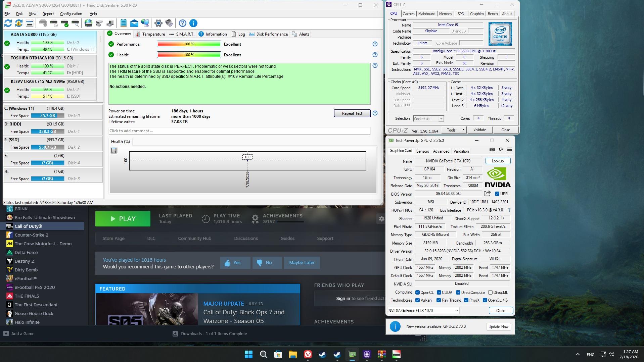Click the Performance 100% gradient bar
The image size is (644, 362).
pyautogui.click(x=189, y=44)
